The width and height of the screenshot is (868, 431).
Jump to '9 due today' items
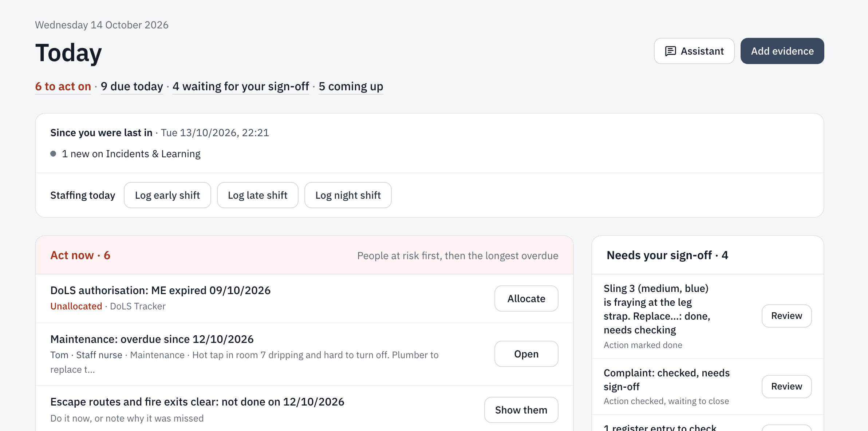(x=132, y=86)
